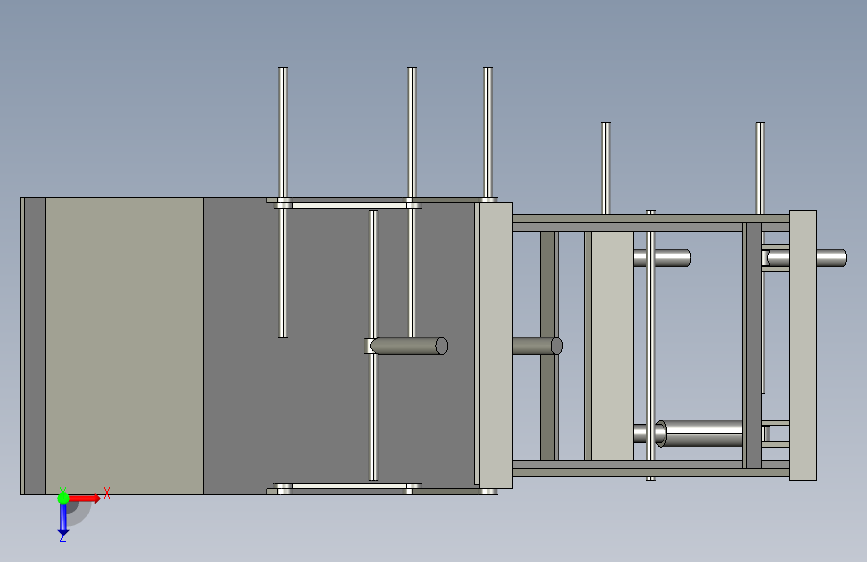Click the red "X" axis label
The image size is (867, 562).
(107, 493)
